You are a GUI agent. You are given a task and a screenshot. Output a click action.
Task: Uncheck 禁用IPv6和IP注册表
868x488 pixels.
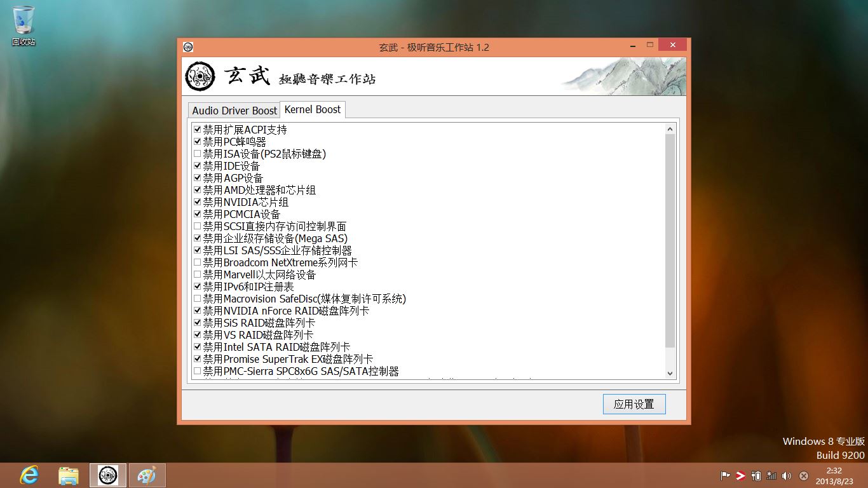tap(198, 287)
